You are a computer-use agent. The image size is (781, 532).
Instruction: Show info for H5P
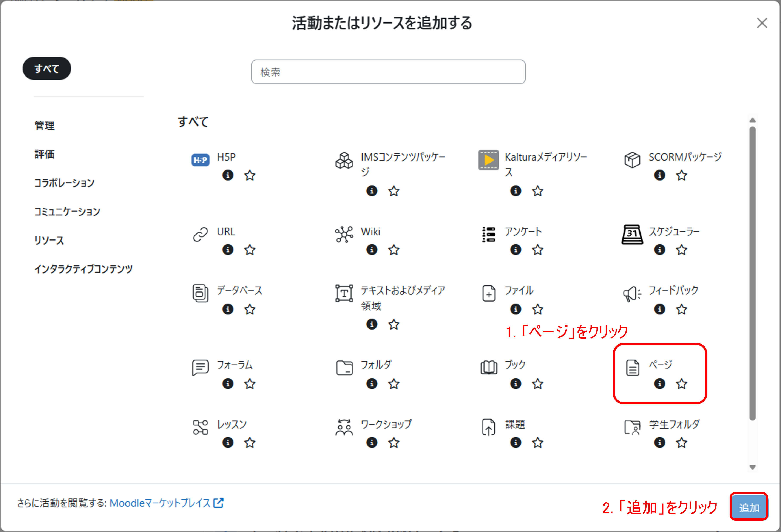[228, 175]
